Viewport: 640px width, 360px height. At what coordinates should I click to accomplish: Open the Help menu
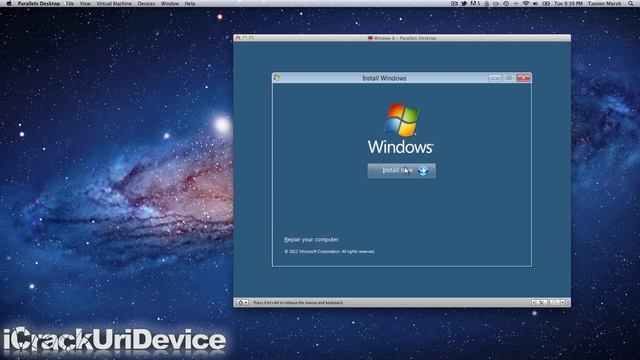190,3
